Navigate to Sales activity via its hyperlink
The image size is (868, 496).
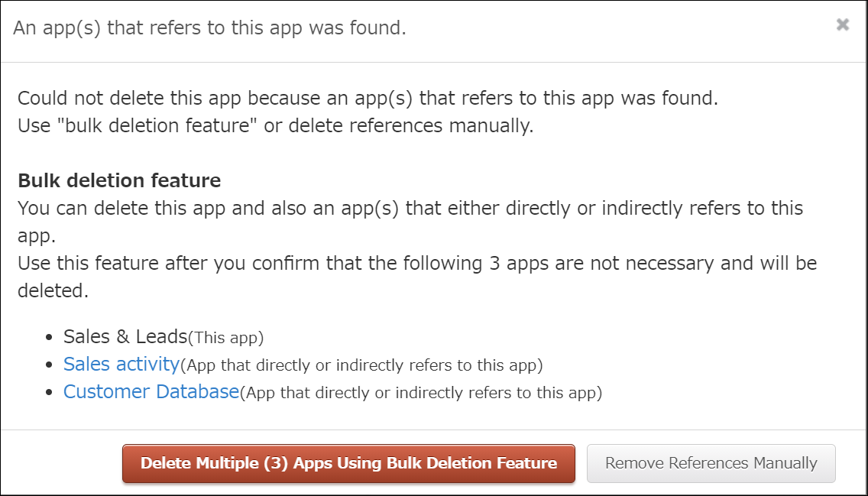point(121,365)
